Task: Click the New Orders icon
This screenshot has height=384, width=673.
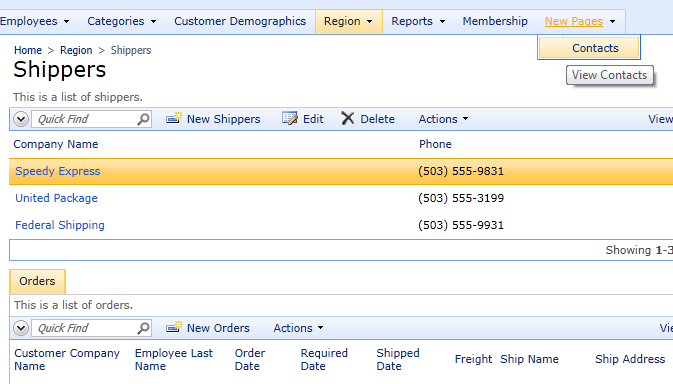Action: (x=174, y=327)
